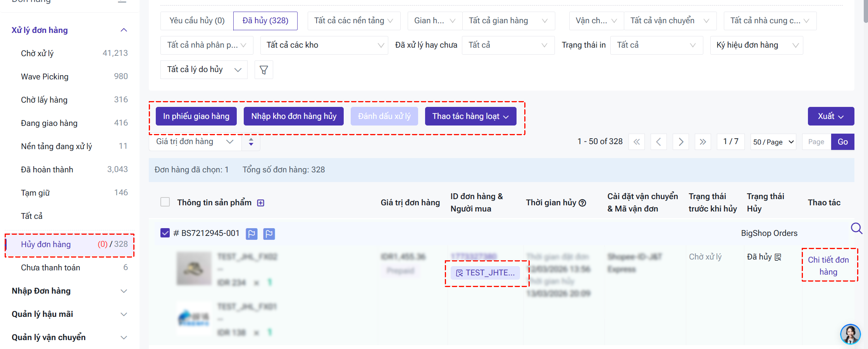The image size is (868, 349).
Task: Select all orders with the header checkbox
Action: click(x=165, y=202)
